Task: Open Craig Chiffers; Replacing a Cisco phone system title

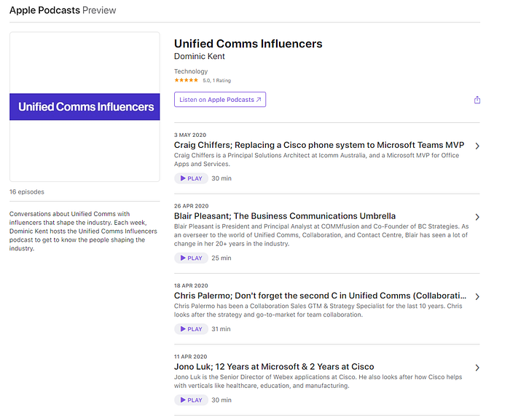Action: coord(319,145)
